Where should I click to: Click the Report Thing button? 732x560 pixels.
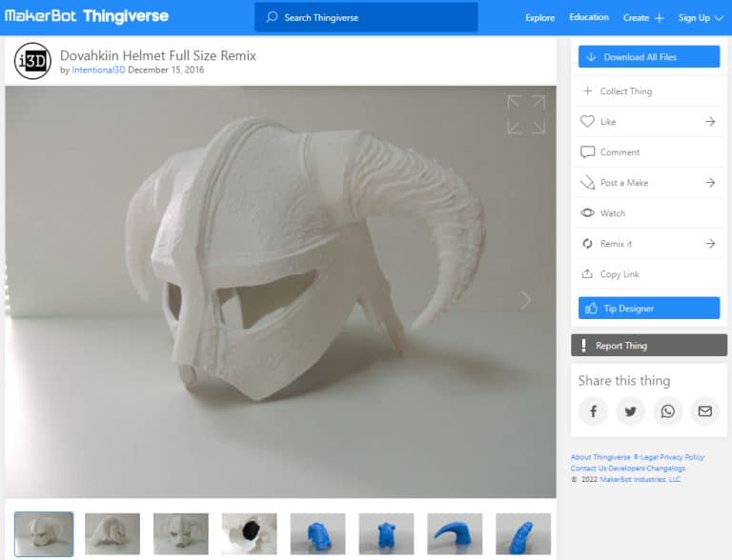click(x=649, y=346)
